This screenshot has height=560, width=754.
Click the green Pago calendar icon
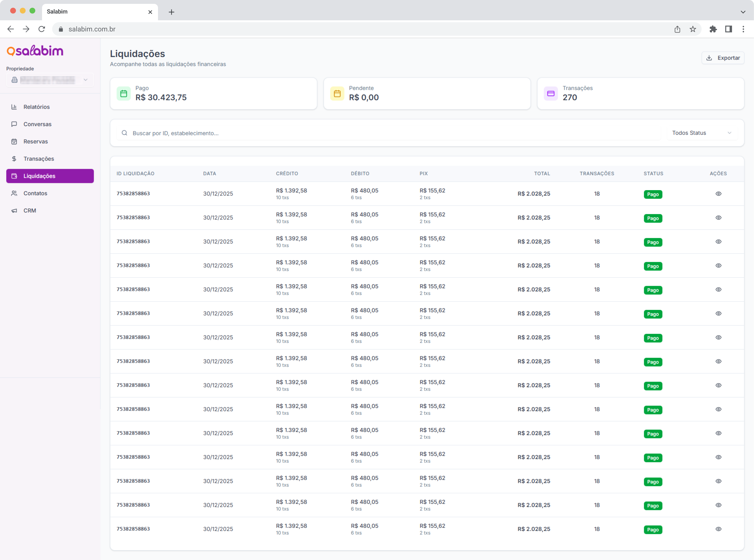click(x=123, y=93)
